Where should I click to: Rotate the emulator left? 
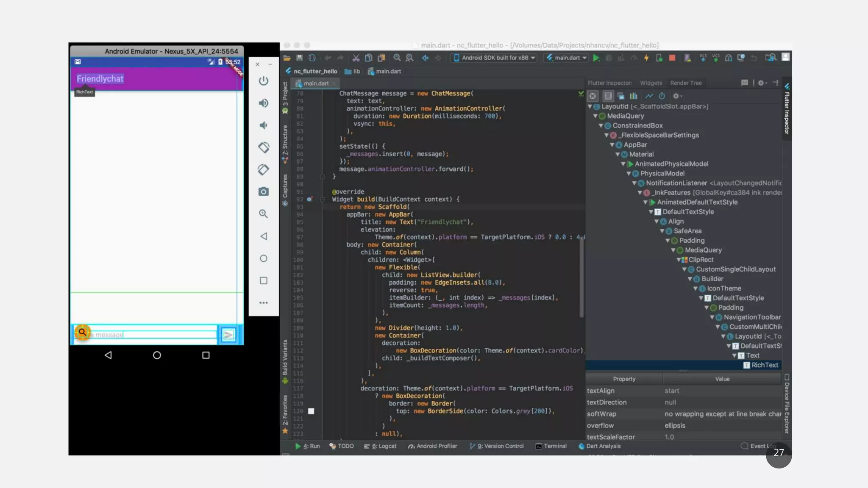click(x=263, y=147)
